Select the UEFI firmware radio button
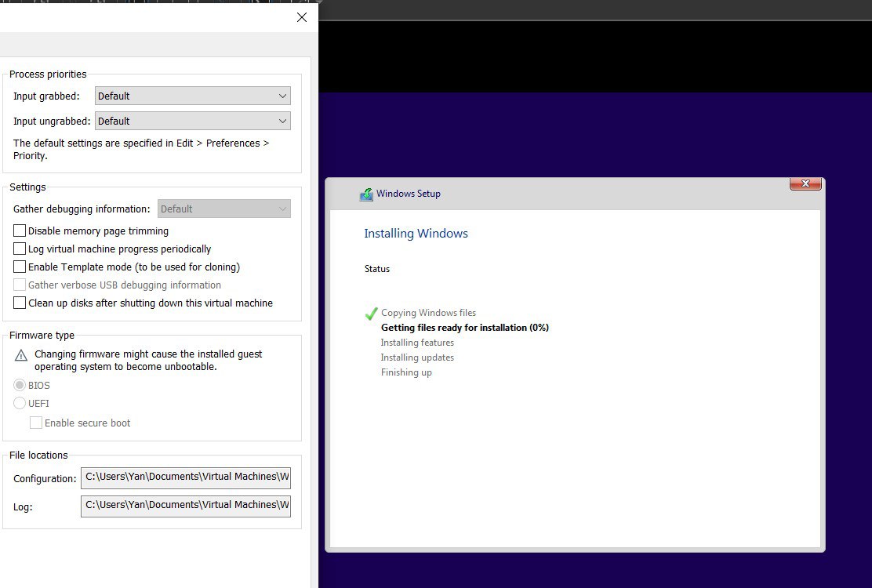The height and width of the screenshot is (588, 872). coord(20,403)
